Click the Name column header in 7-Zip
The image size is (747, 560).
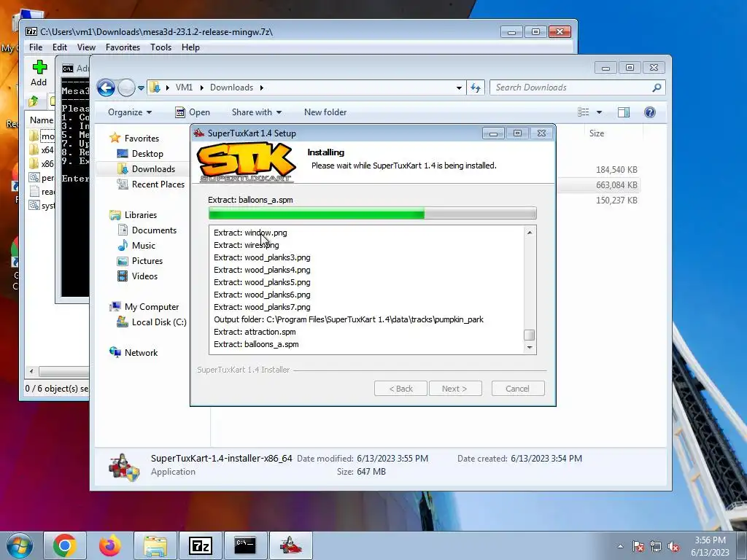coord(41,120)
